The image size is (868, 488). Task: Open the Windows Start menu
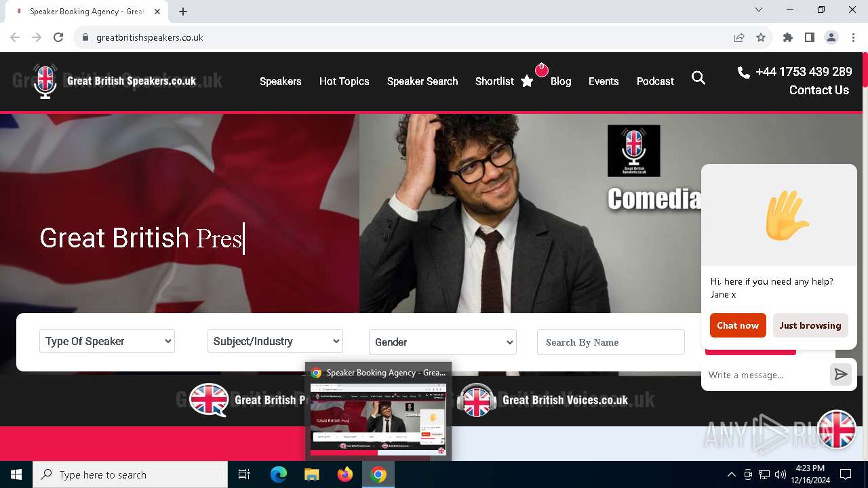pyautogui.click(x=16, y=474)
